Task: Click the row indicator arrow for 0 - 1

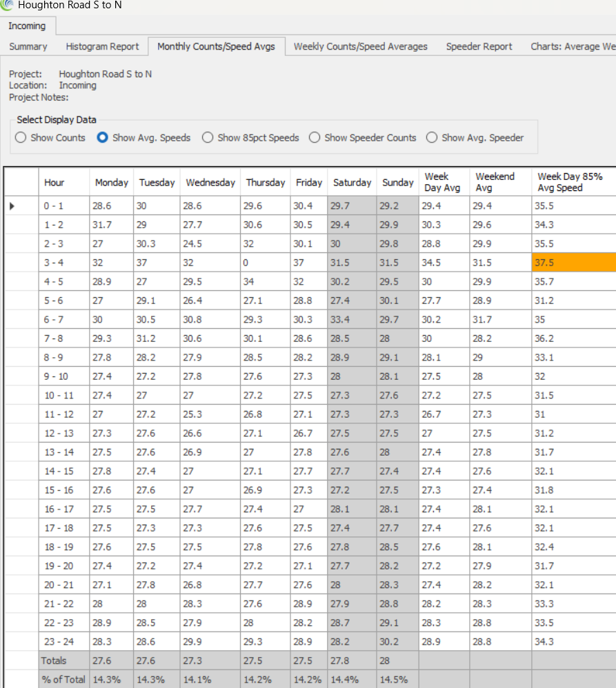Action: 12,205
